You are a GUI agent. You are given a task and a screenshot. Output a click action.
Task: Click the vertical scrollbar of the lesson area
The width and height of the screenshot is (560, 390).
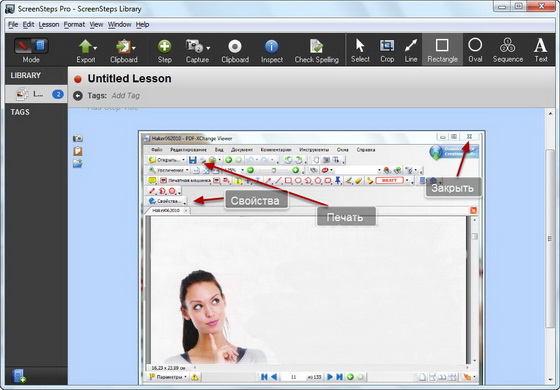550,238
